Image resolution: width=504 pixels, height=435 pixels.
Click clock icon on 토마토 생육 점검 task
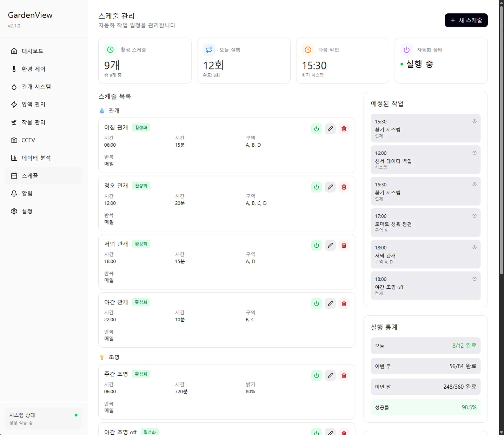(x=475, y=216)
